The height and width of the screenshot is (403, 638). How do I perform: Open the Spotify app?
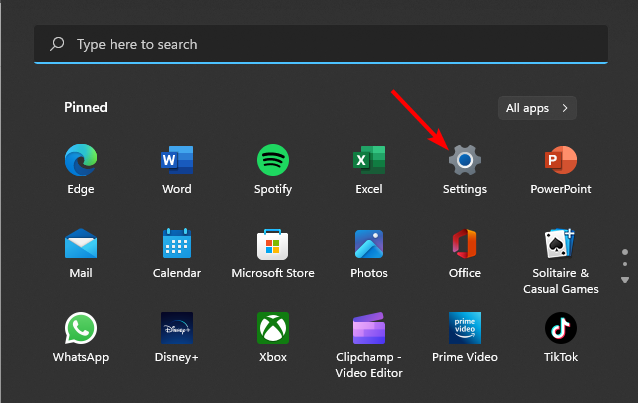[273, 170]
